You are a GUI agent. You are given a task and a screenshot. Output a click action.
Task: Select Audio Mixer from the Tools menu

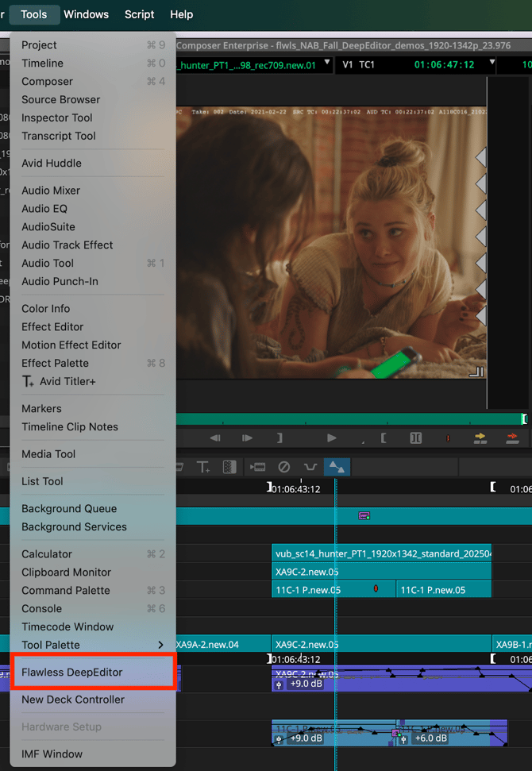51,191
